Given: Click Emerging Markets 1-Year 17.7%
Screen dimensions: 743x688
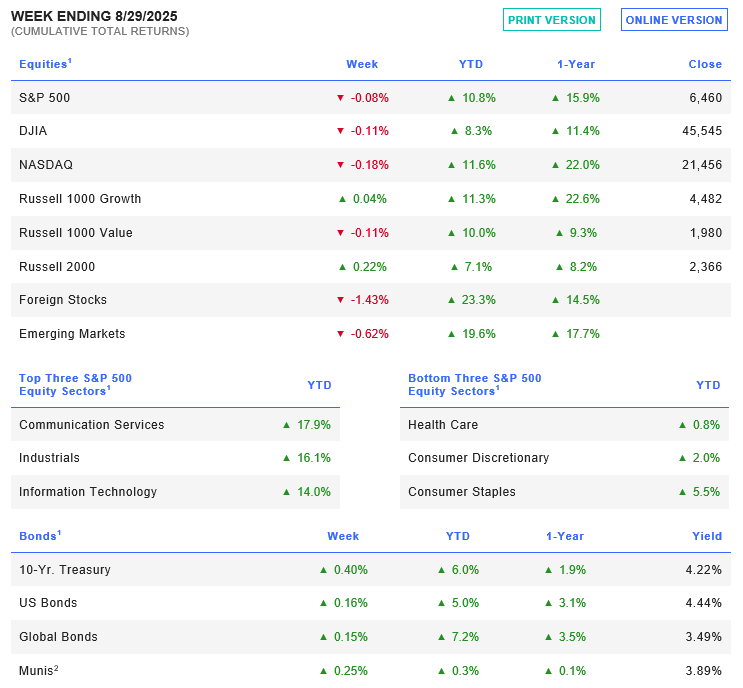Looking at the screenshot, I should point(583,334).
